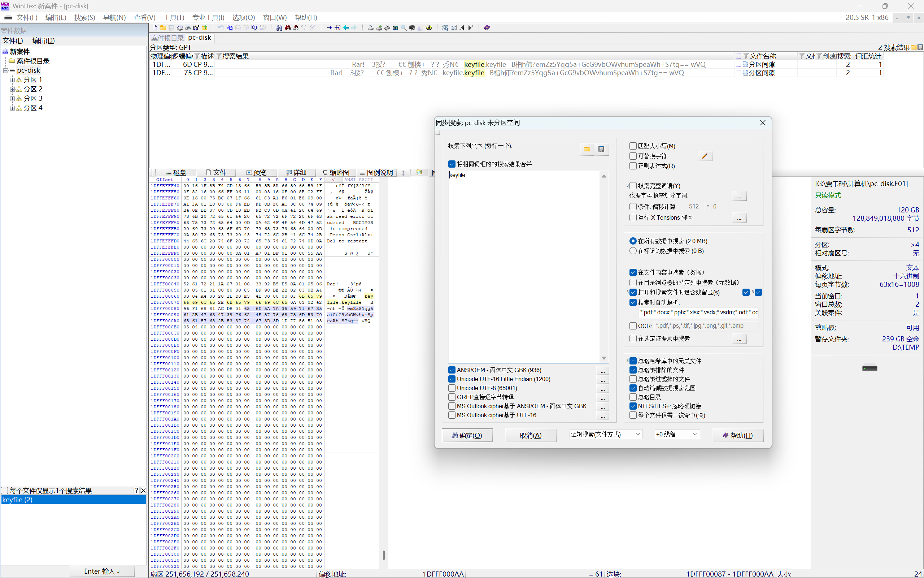Viewport: 924px width, 578px height.
Task: Click the Go To Sector toolbar icon
Action: point(337,27)
